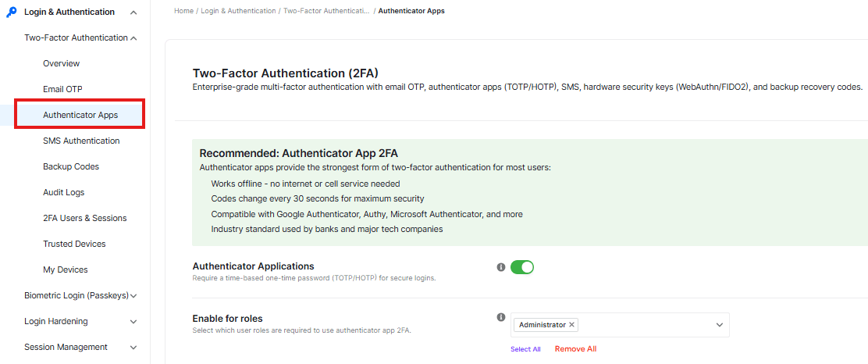This screenshot has height=364, width=868.
Task: Click the key icon beside Login & Authentication
Action: point(12,12)
